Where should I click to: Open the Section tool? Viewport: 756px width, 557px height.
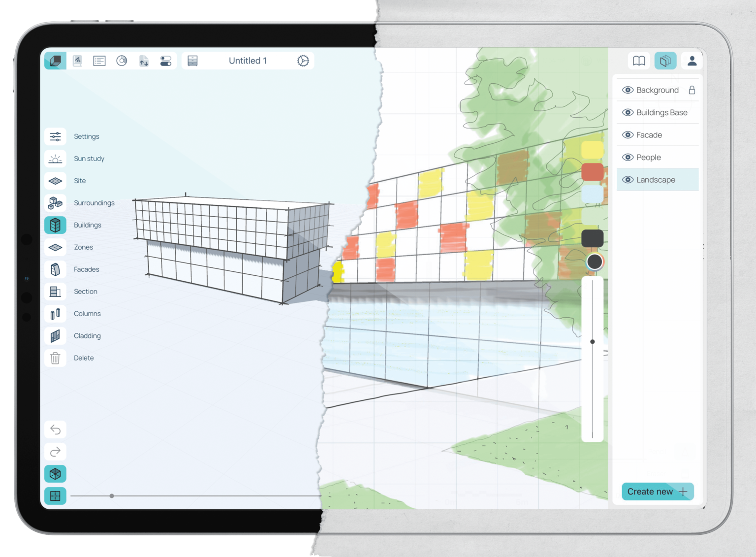pos(55,291)
